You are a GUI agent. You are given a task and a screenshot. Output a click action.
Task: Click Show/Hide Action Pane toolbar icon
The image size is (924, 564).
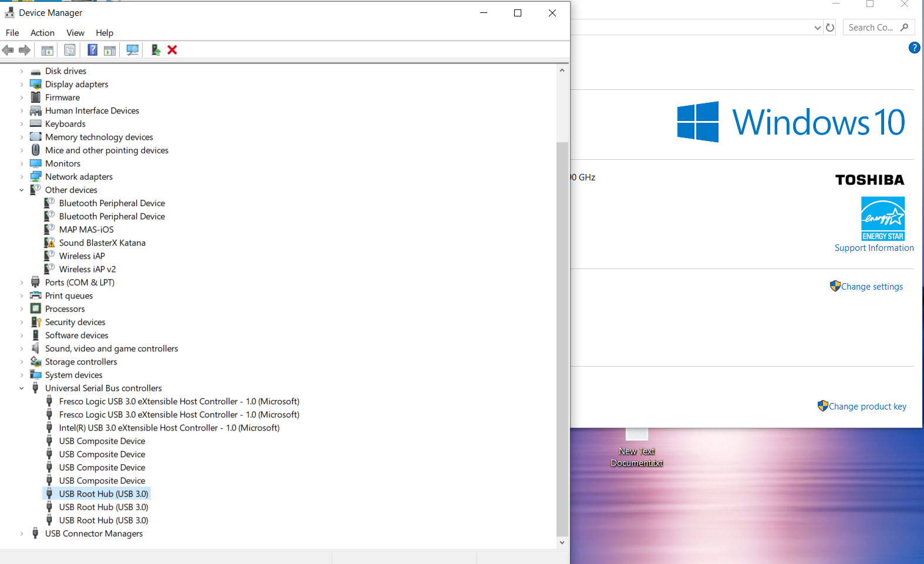coord(110,51)
